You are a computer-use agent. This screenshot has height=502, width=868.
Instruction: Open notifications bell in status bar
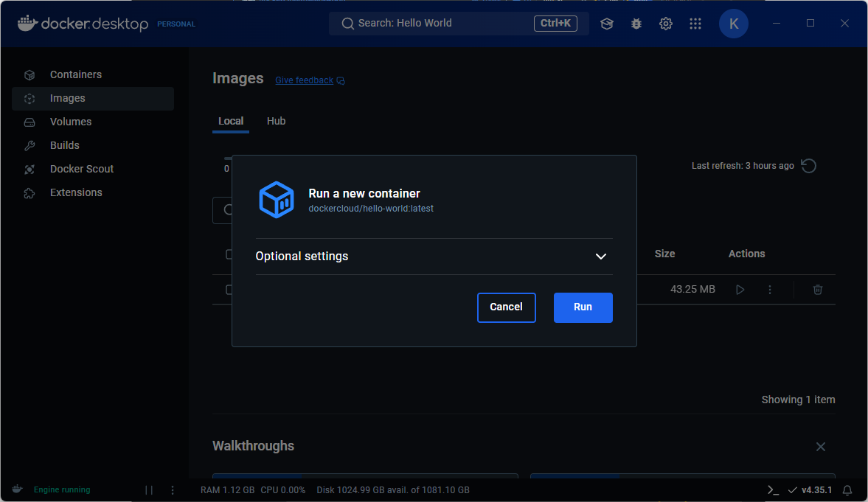(847, 490)
